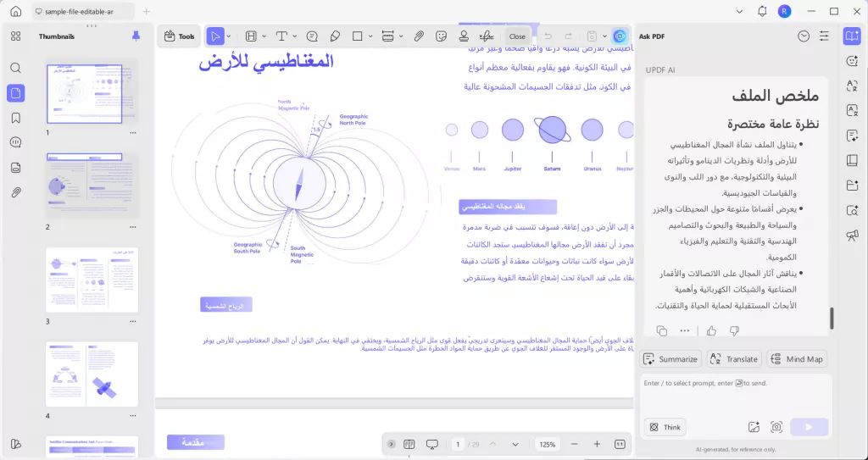The height and width of the screenshot is (460, 868).
Task: Select the comment note tool in toolbar
Action: 312,36
